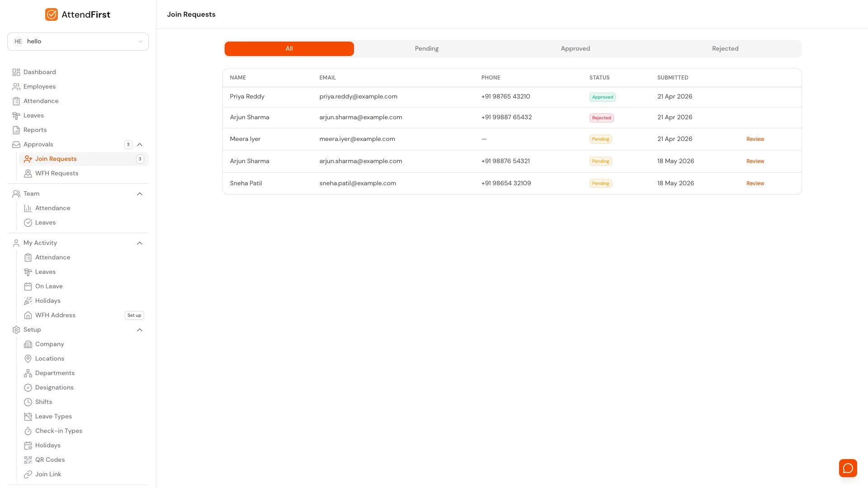The width and height of the screenshot is (868, 488).
Task: Open the Departments hierarchy icon
Action: pyautogui.click(x=28, y=373)
